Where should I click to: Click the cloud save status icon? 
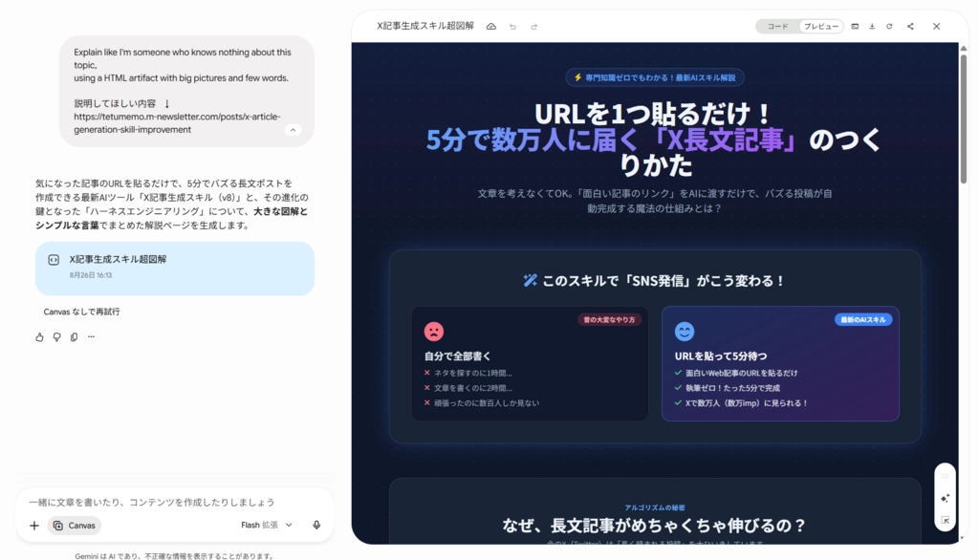(491, 26)
